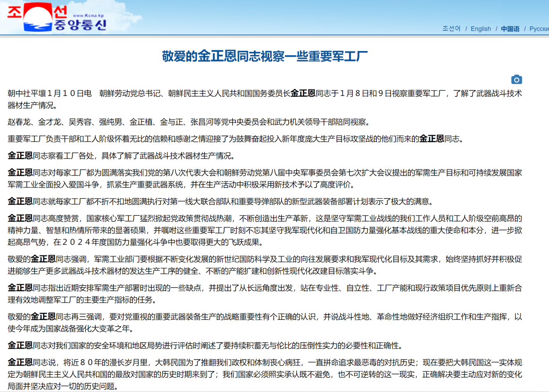The image size is (549, 392).
Task: Click paragraph beginning 敬爱的金正恩同志再三强调
Action: pyautogui.click(x=265, y=322)
